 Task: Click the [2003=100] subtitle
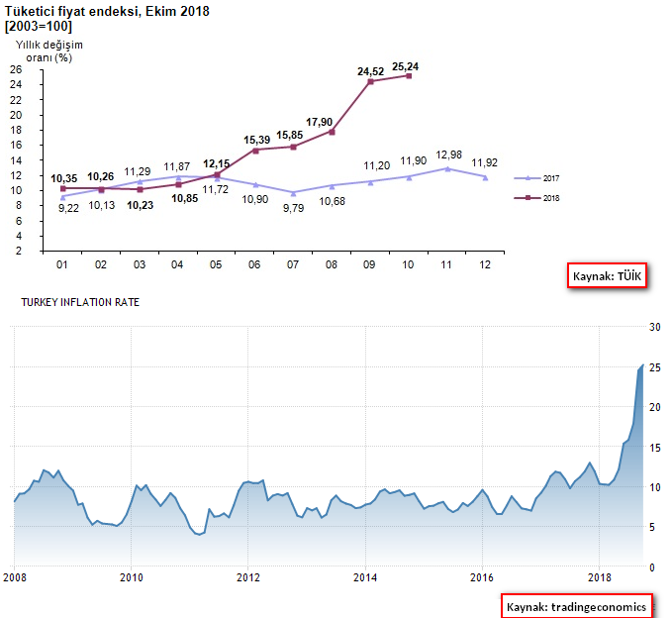(x=39, y=26)
